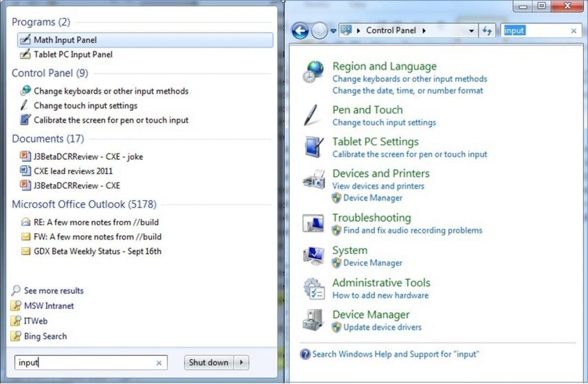The height and width of the screenshot is (384, 588).
Task: Click refresh button in address bar
Action: (487, 31)
